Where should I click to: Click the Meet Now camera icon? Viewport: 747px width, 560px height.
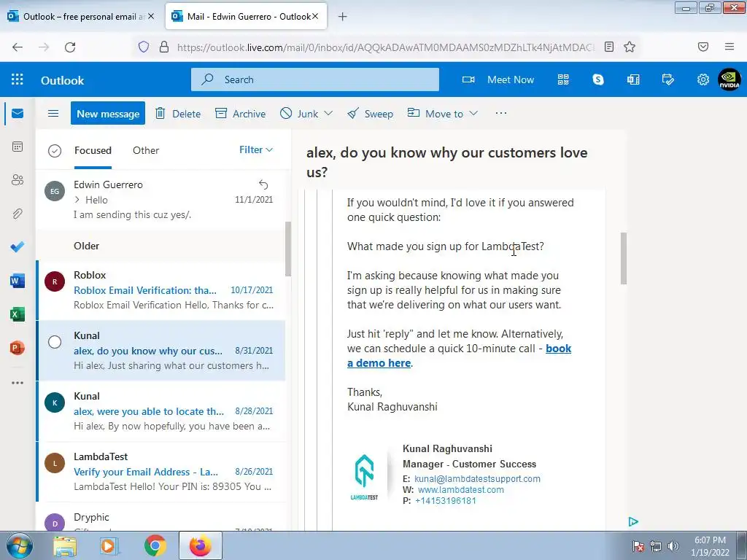pos(468,79)
